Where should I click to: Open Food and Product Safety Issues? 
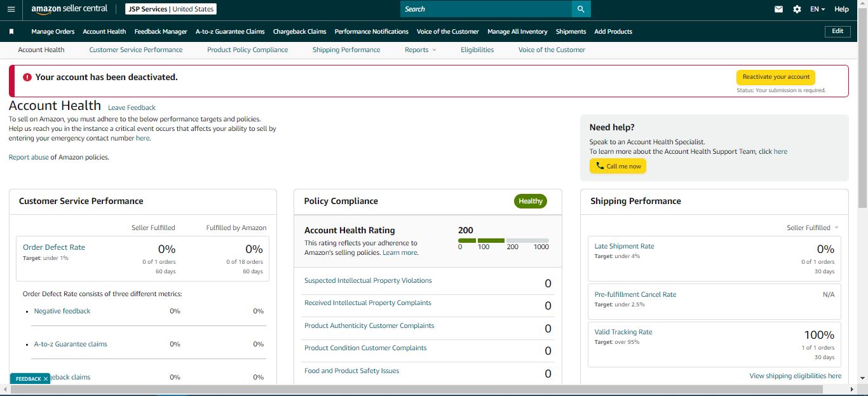pos(352,371)
